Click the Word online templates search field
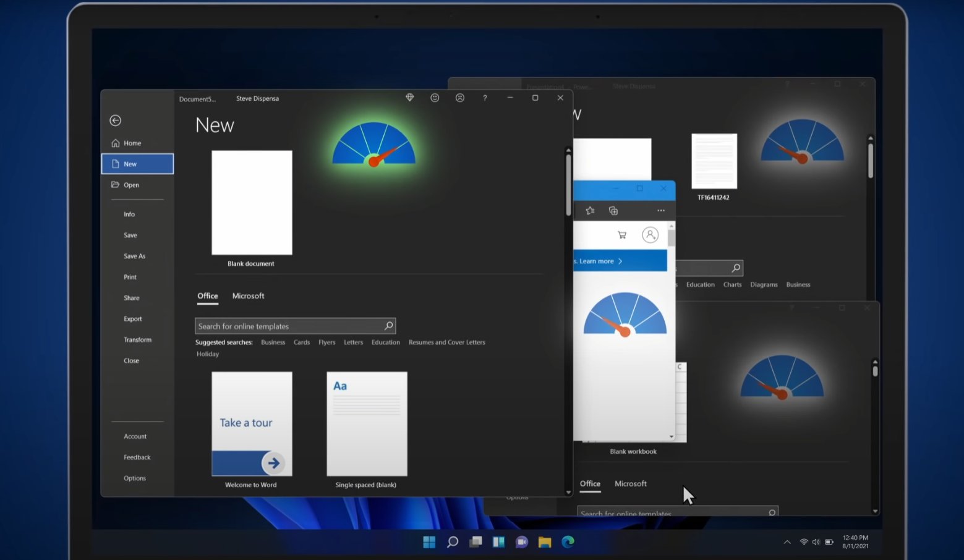 point(295,326)
